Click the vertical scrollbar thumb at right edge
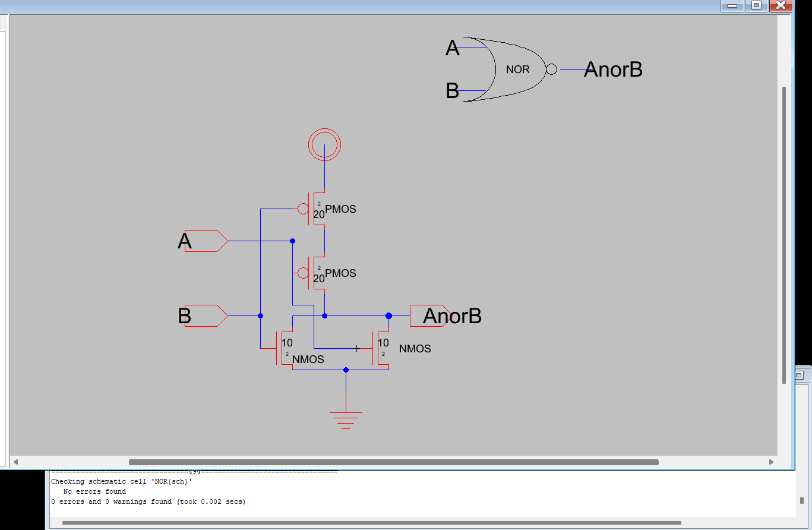This screenshot has height=530, width=812. pyautogui.click(x=784, y=235)
